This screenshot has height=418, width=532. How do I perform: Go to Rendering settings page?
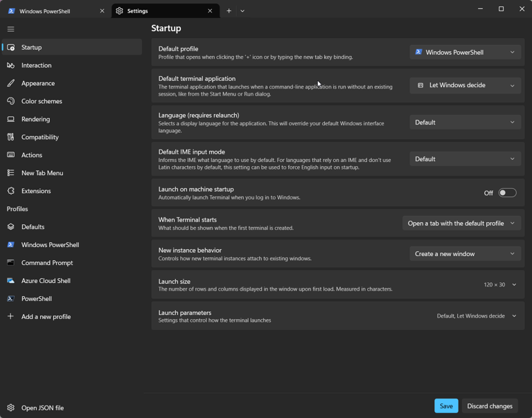point(72,119)
